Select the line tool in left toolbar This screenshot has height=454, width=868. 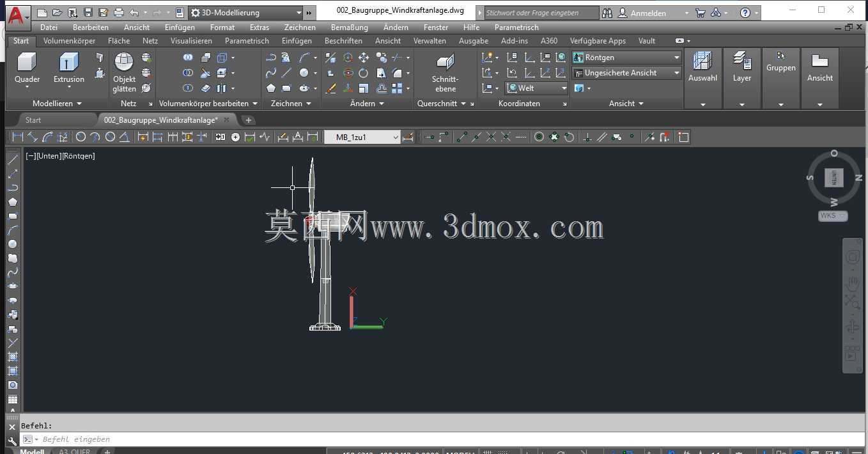[x=12, y=159]
